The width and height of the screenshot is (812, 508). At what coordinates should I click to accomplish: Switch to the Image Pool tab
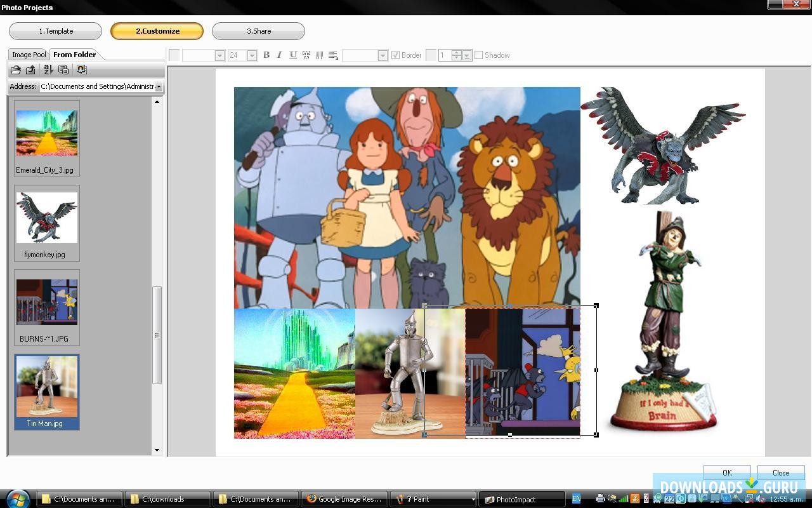click(29, 55)
